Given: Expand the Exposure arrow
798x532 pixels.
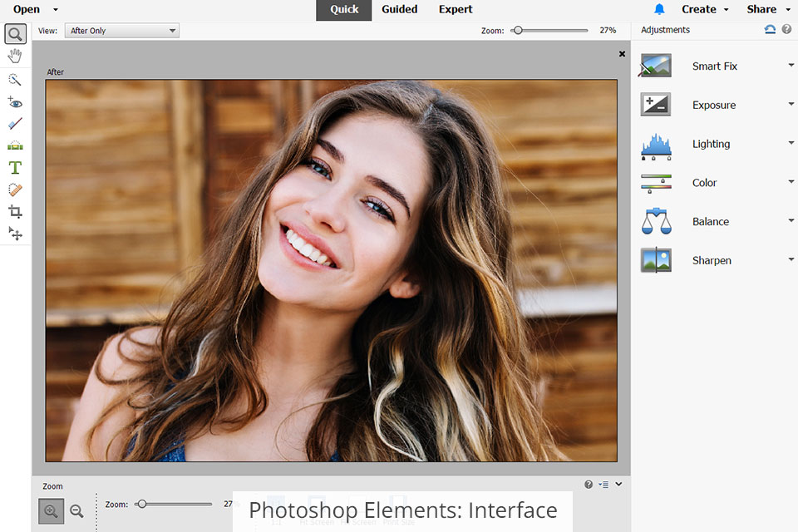Looking at the screenshot, I should (x=791, y=104).
